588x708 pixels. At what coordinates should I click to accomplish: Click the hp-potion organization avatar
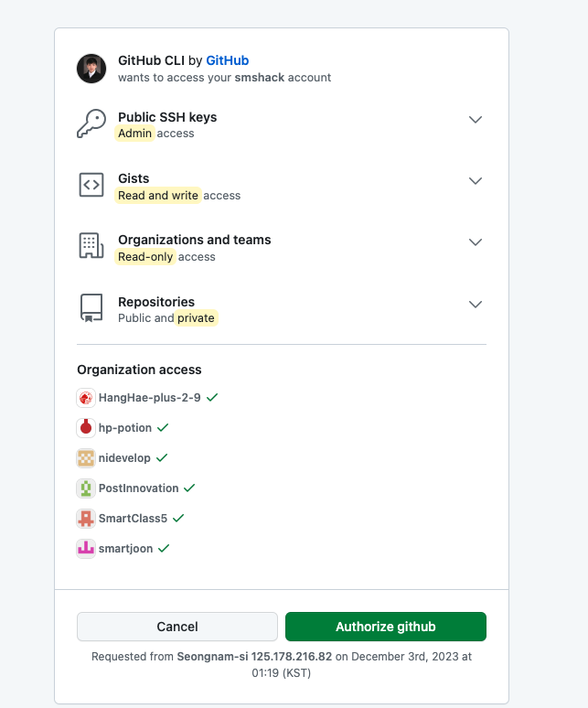pyautogui.click(x=86, y=428)
